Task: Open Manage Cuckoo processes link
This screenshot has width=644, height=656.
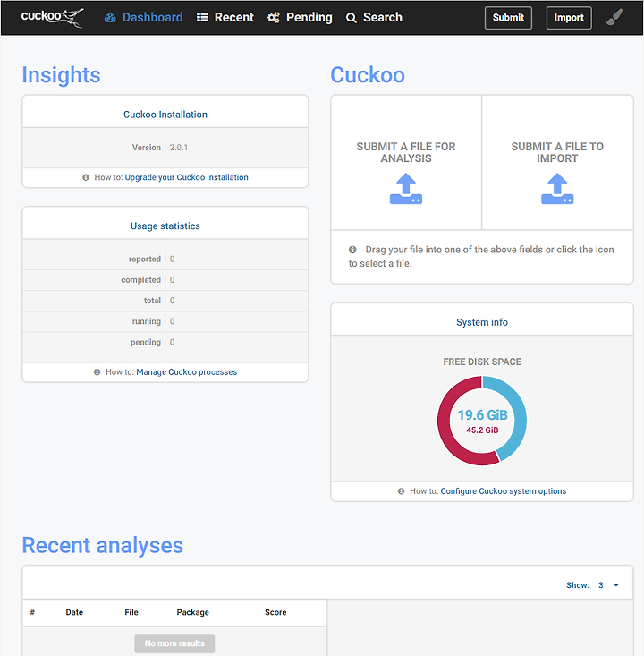Action: click(187, 372)
